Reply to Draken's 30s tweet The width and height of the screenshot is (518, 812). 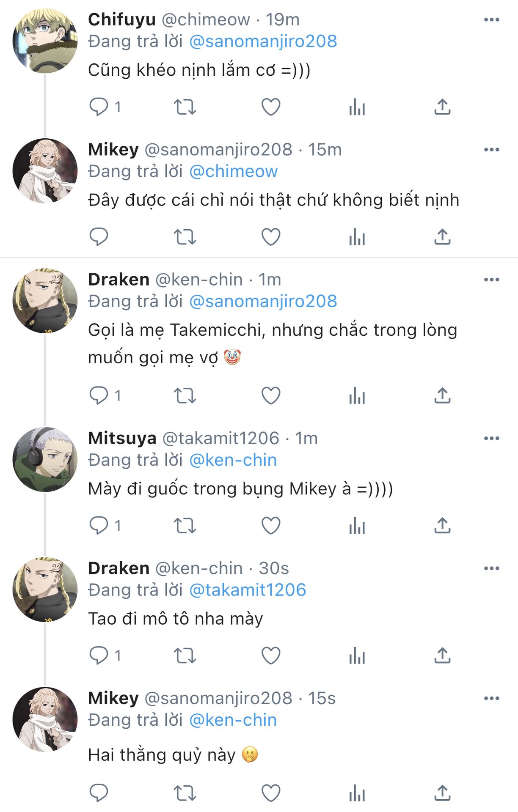pyautogui.click(x=99, y=656)
